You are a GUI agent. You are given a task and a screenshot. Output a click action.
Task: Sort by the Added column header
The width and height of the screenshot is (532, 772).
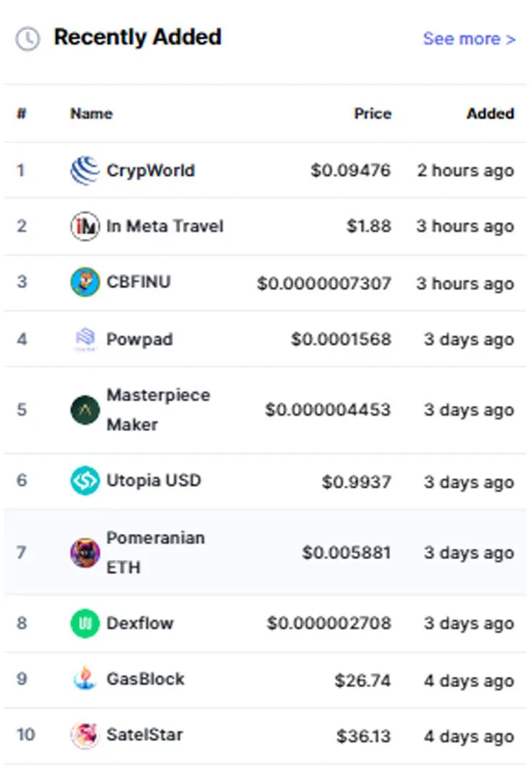(x=490, y=113)
